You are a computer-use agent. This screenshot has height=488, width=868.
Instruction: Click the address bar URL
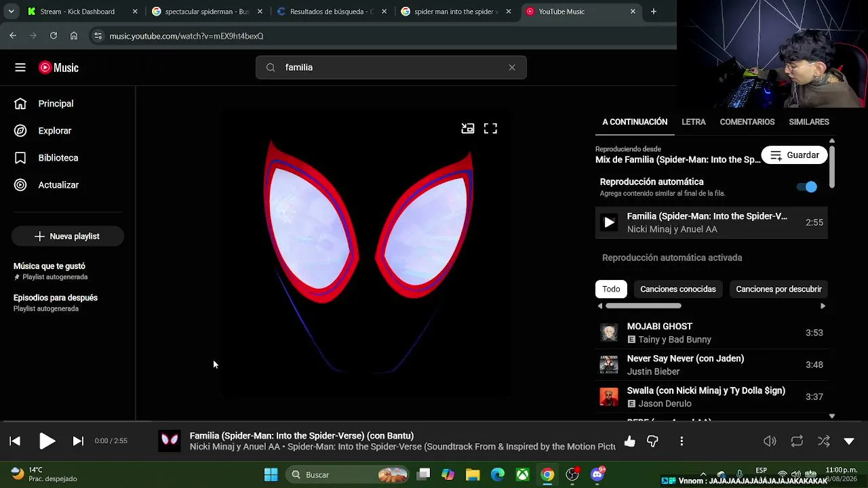coord(186,36)
